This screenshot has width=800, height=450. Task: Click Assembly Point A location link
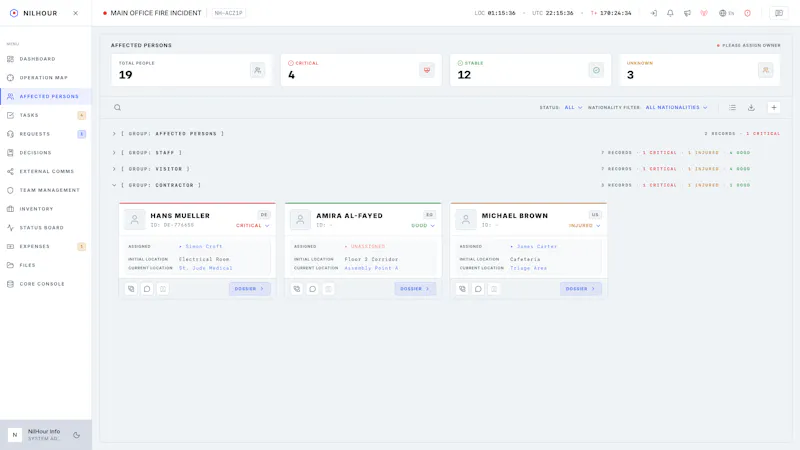371,268
